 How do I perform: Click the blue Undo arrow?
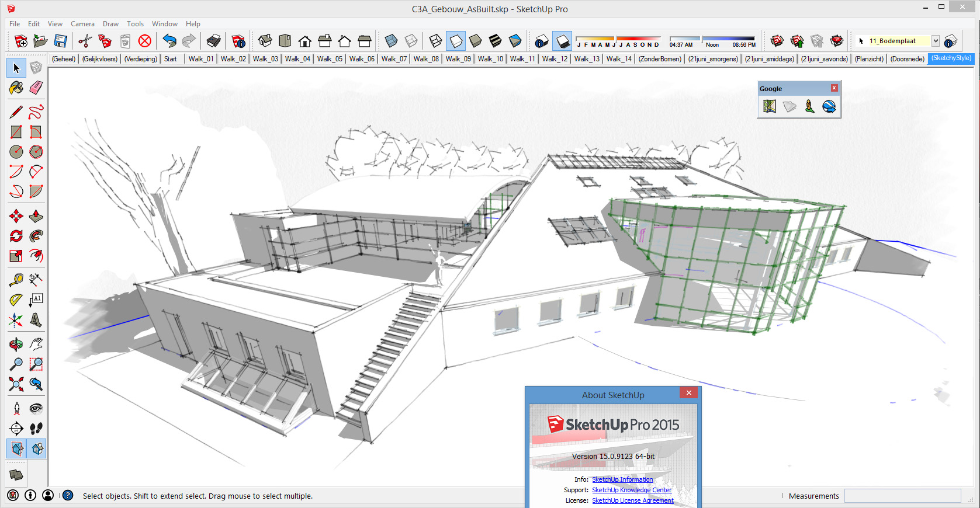click(x=169, y=41)
